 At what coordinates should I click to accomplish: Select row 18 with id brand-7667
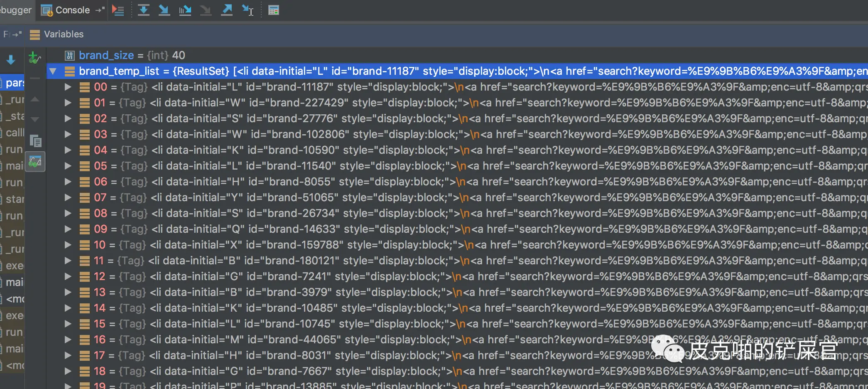coord(457,371)
